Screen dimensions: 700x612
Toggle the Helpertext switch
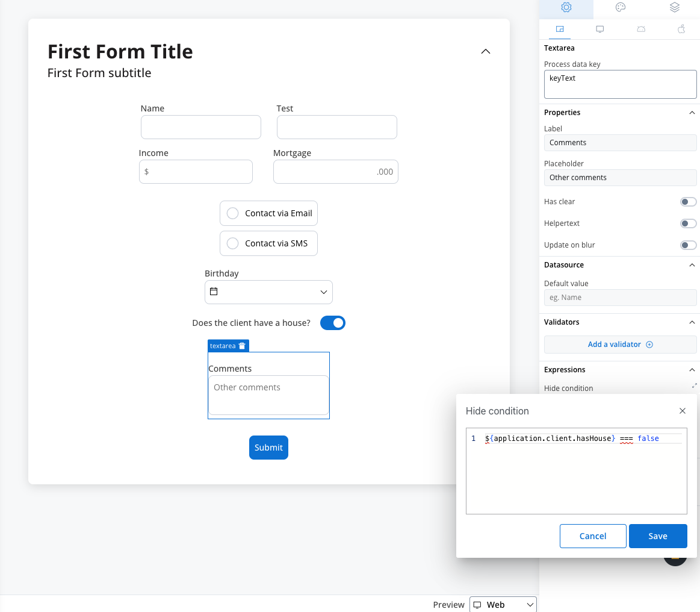[x=688, y=223]
